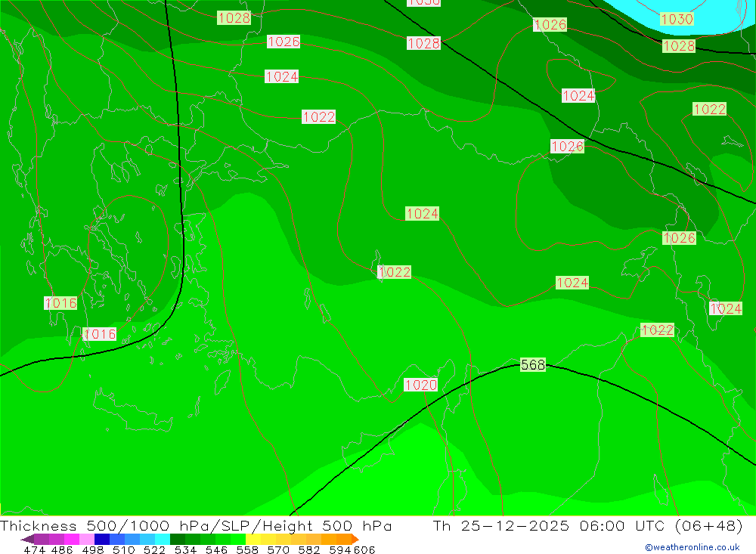
Task: Pick the first yellow legend swatch
Action: click(252, 539)
